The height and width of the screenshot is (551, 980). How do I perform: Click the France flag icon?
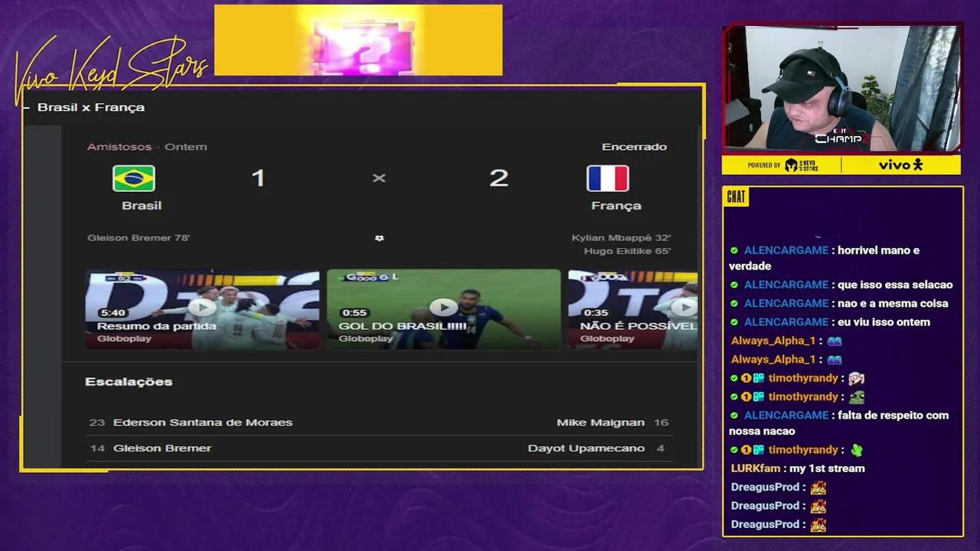(608, 178)
